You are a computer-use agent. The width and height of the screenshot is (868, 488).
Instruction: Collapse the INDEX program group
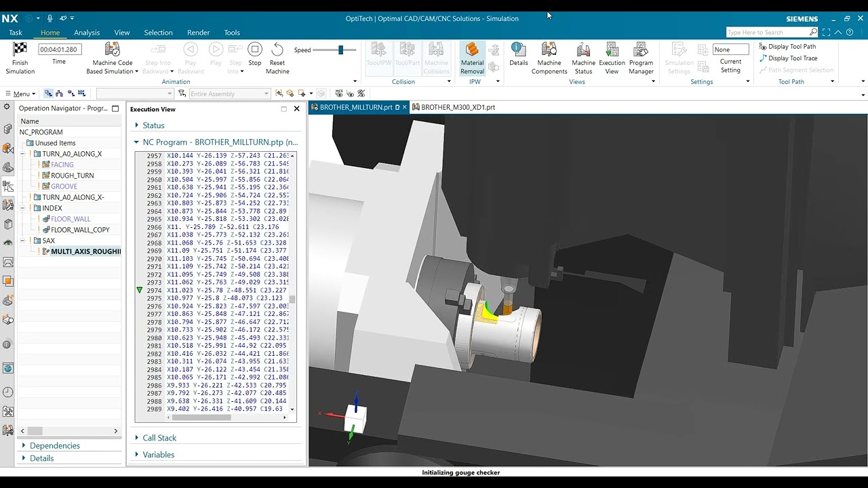tap(22, 208)
